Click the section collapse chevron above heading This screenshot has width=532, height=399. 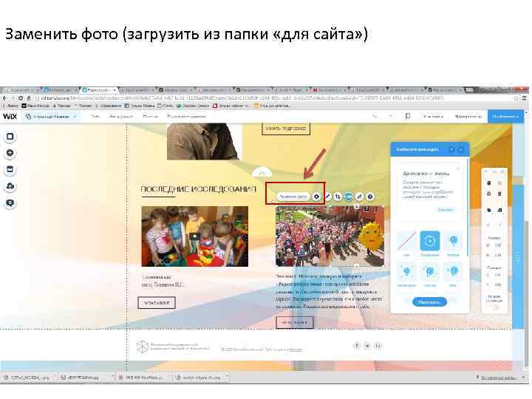[262, 173]
